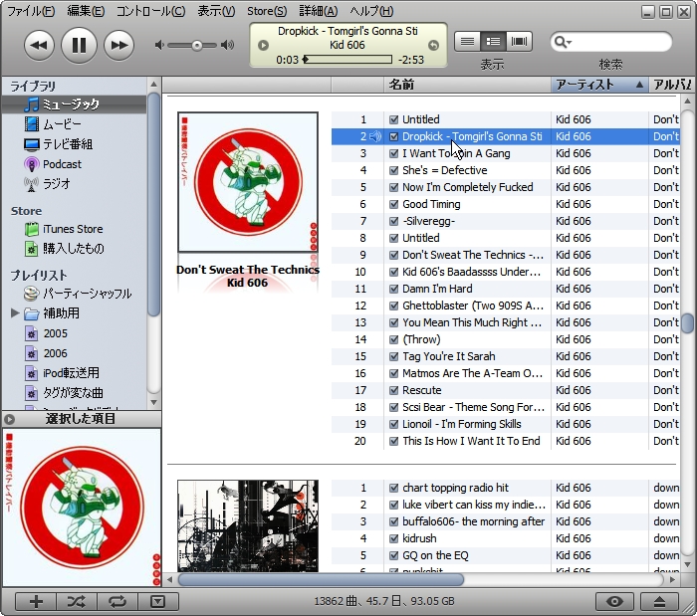Click the curved arrow in the display panel
This screenshot has width=697, height=616.
[433, 46]
